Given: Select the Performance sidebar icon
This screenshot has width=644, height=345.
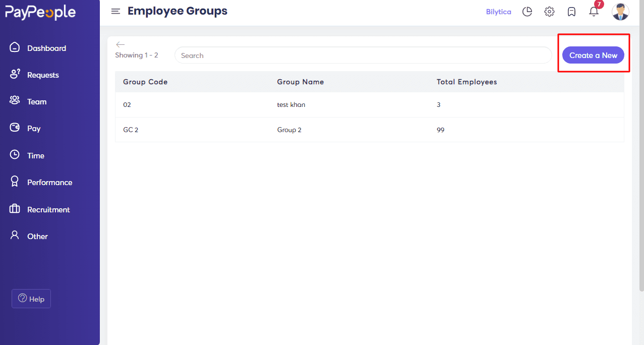Looking at the screenshot, I should [x=15, y=182].
